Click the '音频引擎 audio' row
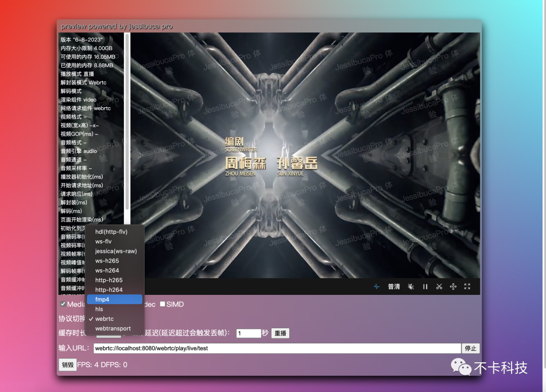This screenshot has width=546, height=392. [x=79, y=151]
